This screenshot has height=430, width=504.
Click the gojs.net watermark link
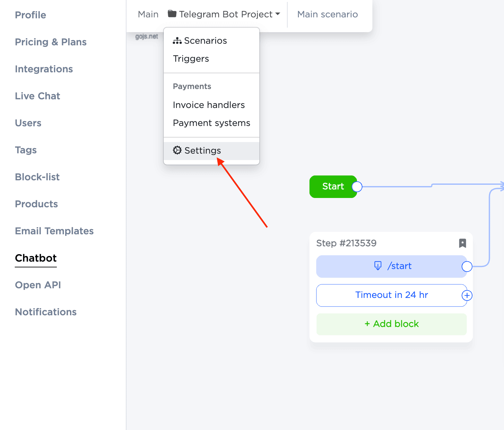tap(146, 37)
